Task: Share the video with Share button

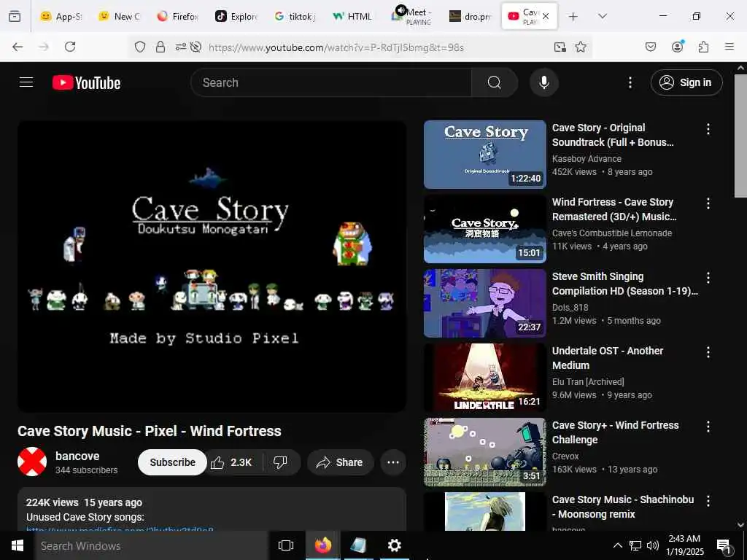Action: pos(340,462)
